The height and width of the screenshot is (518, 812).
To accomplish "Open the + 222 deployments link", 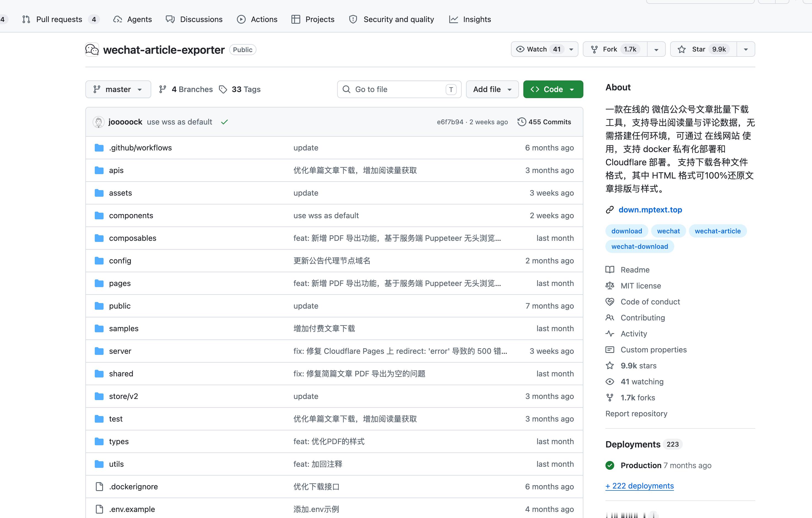I will (639, 486).
